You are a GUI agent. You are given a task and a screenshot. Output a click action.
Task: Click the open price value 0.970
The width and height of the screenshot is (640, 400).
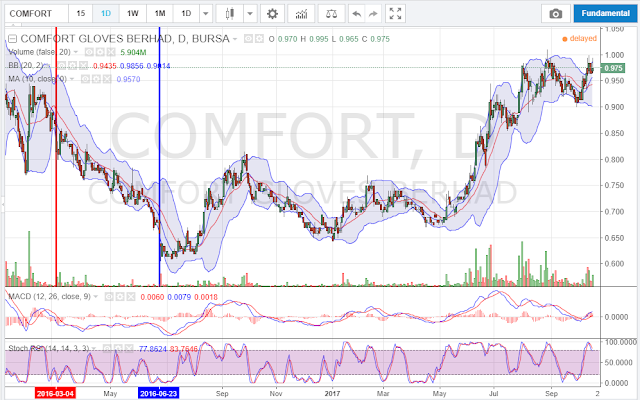point(287,39)
